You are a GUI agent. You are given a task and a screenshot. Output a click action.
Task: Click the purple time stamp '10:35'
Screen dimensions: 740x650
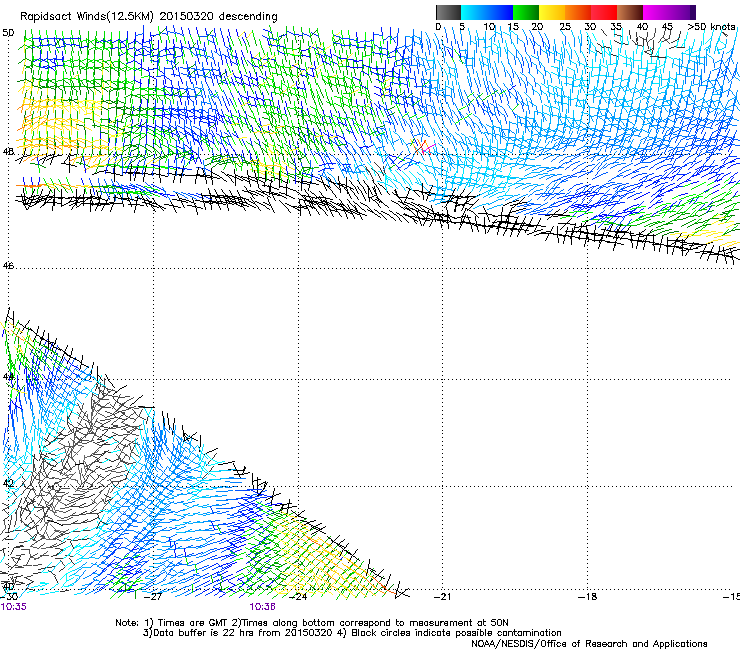[x=14, y=607]
